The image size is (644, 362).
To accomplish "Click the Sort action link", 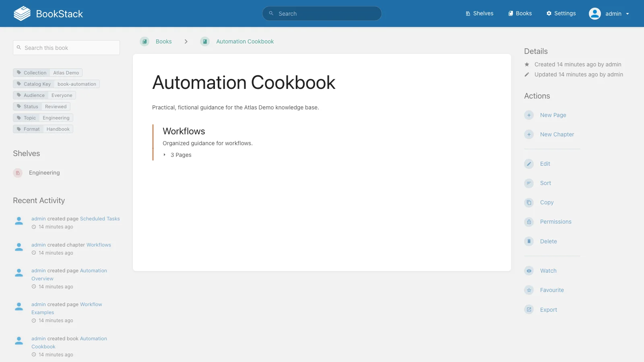I will click(x=545, y=183).
